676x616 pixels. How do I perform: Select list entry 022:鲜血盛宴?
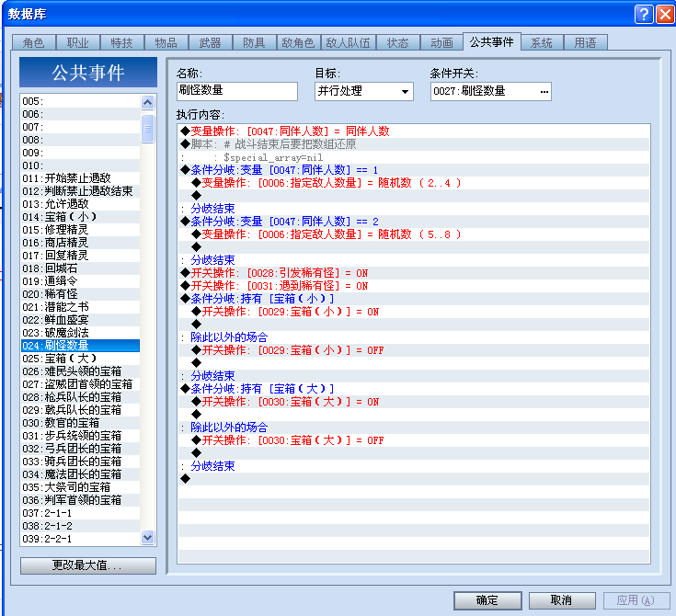(81, 320)
